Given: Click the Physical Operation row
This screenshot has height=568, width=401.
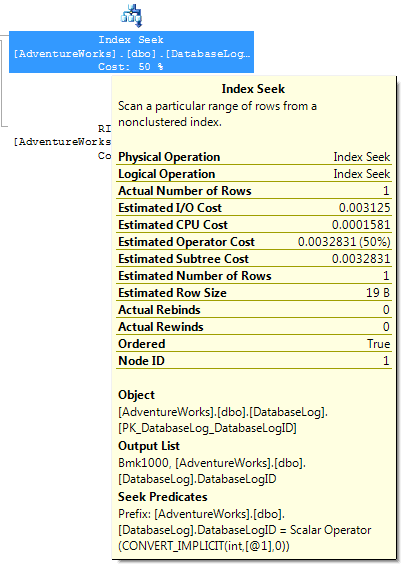Looking at the screenshot, I should click(x=254, y=157).
